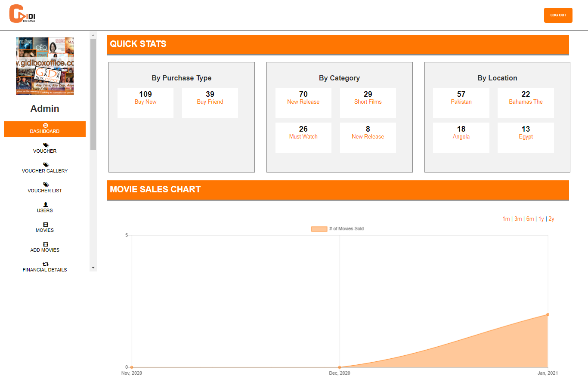Switch chart range to 3m
The image size is (588, 385).
click(x=518, y=219)
